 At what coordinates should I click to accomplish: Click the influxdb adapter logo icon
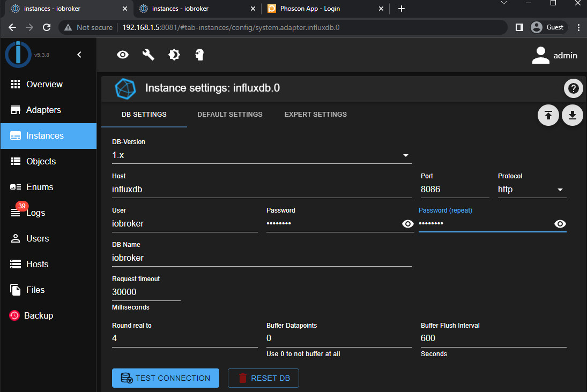click(x=125, y=89)
